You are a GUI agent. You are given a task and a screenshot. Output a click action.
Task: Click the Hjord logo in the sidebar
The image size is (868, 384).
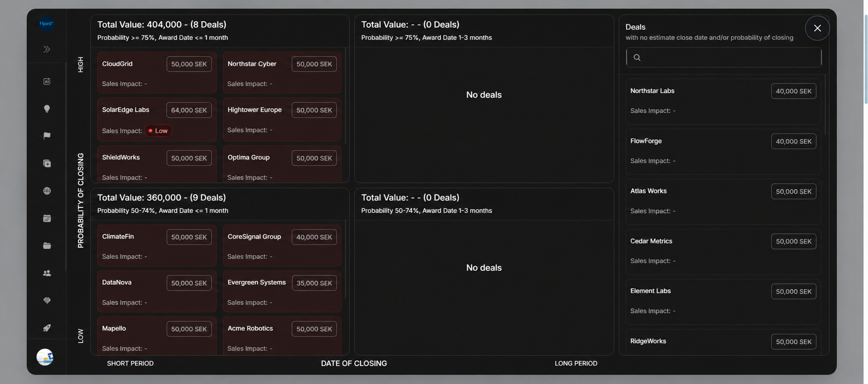(x=46, y=23)
